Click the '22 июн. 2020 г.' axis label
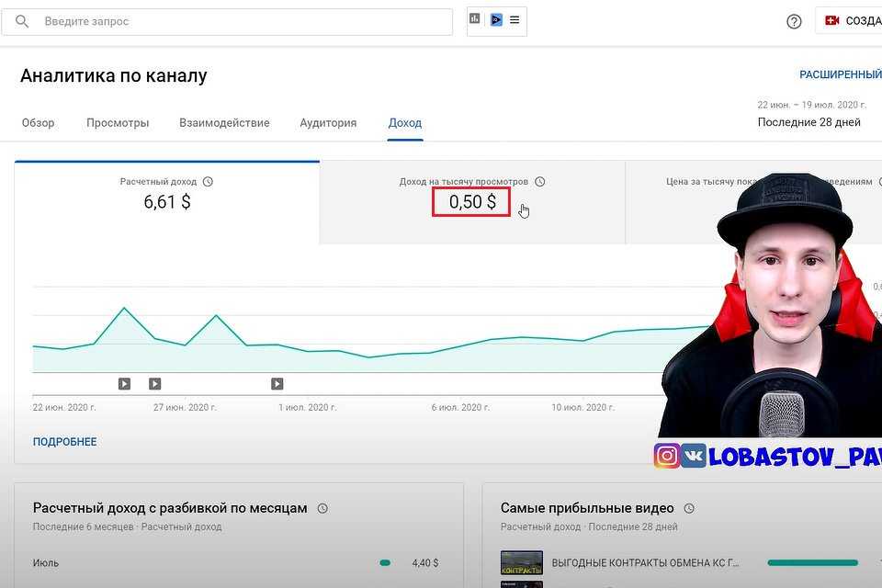Image resolution: width=882 pixels, height=588 pixels. click(x=64, y=407)
